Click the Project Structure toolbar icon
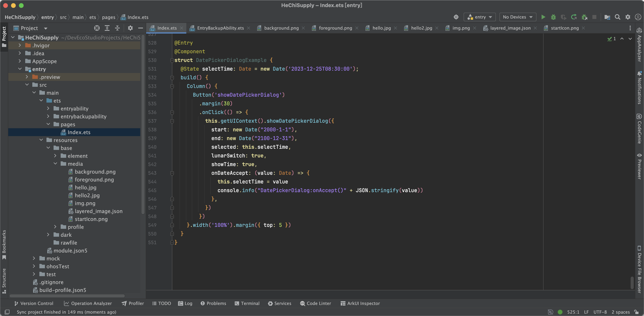 coord(607,17)
